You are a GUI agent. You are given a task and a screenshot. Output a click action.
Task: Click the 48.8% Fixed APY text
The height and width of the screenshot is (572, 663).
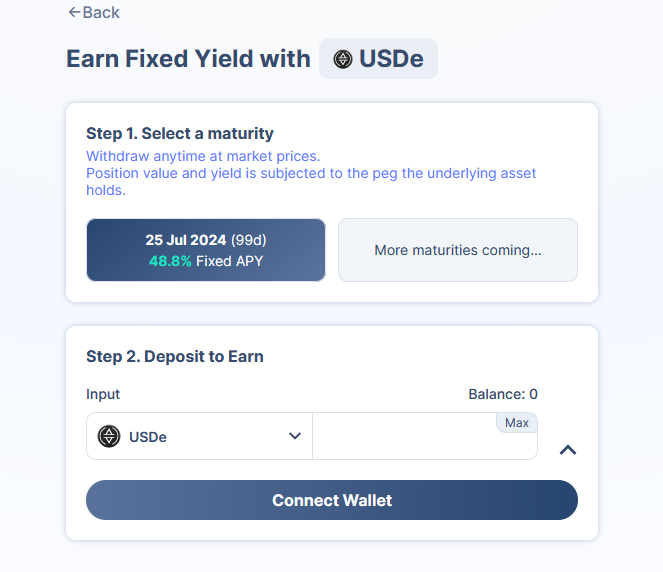tap(206, 261)
